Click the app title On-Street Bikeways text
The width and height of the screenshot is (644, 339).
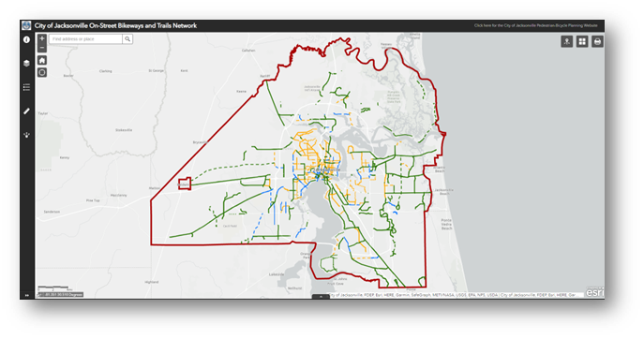tap(115, 25)
